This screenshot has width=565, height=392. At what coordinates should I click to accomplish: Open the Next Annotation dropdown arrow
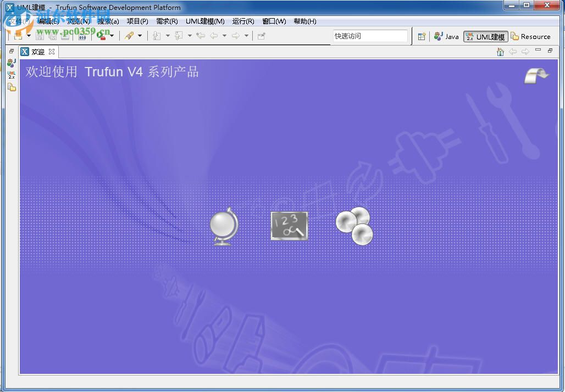click(168, 36)
